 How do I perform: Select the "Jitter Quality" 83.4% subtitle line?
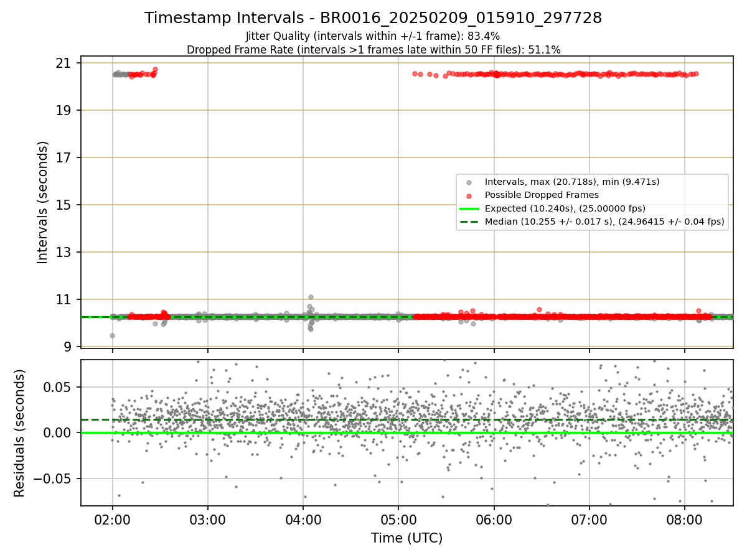coord(373,37)
